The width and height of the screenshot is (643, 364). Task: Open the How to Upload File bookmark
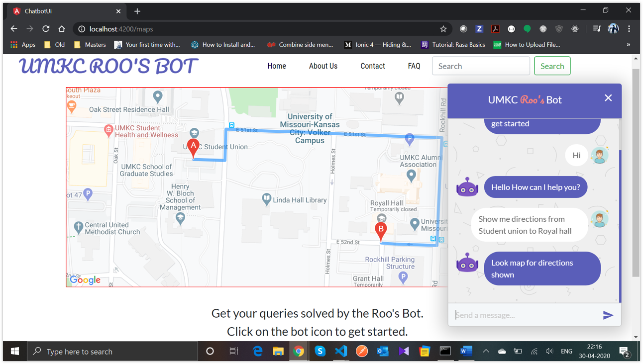pyautogui.click(x=527, y=45)
